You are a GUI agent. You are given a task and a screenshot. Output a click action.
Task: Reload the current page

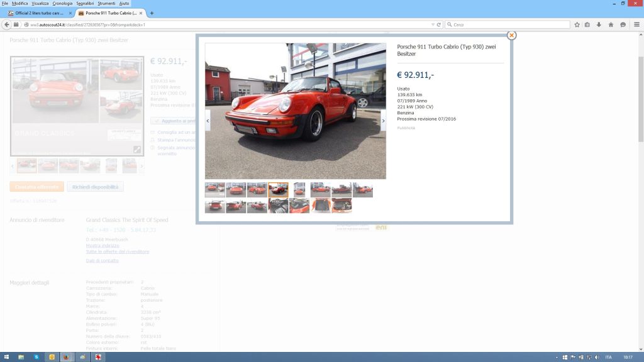tap(438, 25)
